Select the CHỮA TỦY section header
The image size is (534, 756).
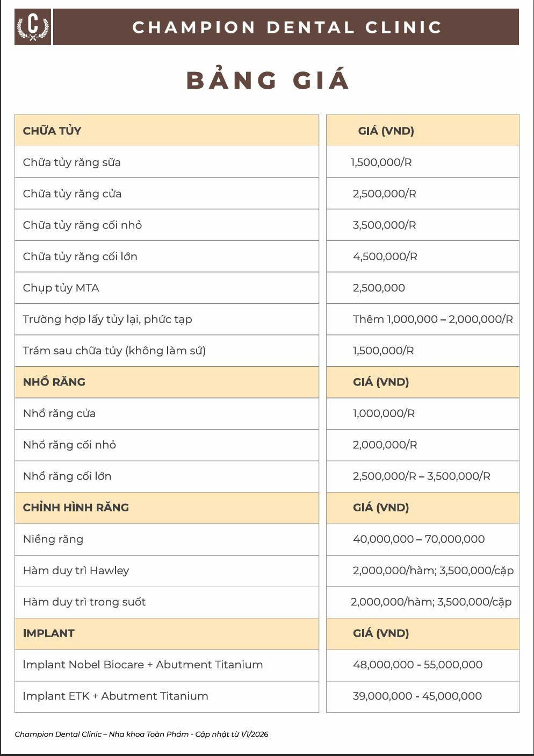pyautogui.click(x=52, y=131)
